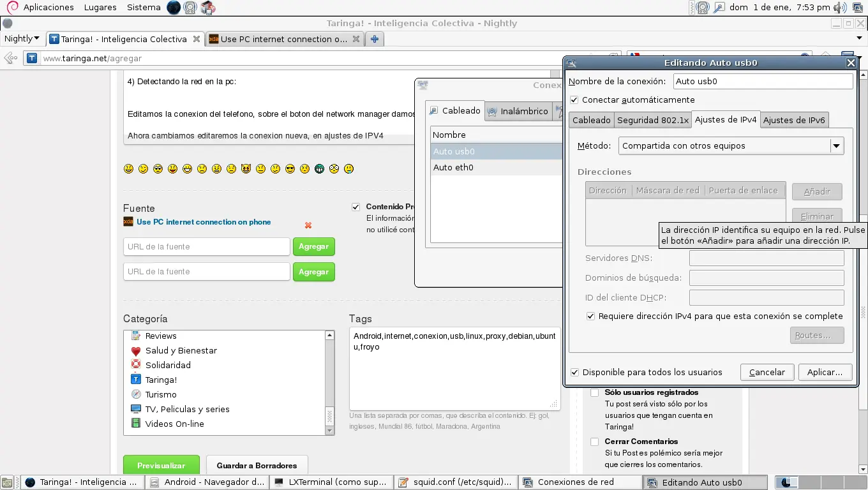The image size is (868, 490).
Task: Focus the Tags text area
Action: point(454,368)
